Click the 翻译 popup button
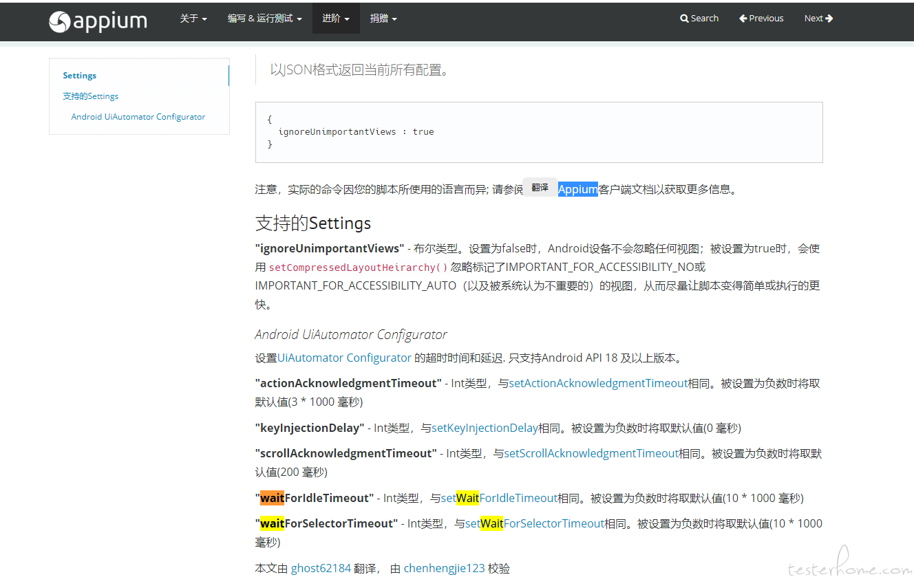Screen dimensions: 914x588 (540, 188)
